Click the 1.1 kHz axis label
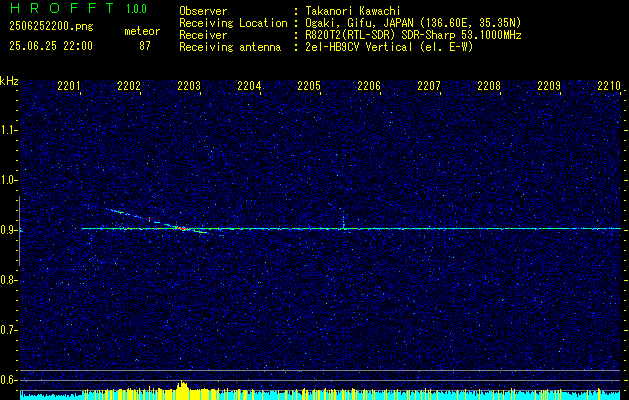Viewport: 629px width, 400px height. pyautogui.click(x=9, y=130)
